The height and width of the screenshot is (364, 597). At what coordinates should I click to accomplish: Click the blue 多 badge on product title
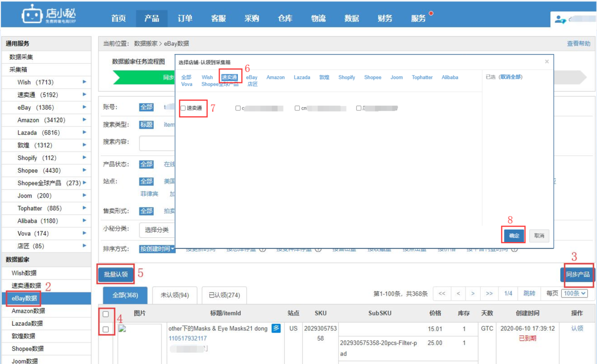pyautogui.click(x=276, y=329)
